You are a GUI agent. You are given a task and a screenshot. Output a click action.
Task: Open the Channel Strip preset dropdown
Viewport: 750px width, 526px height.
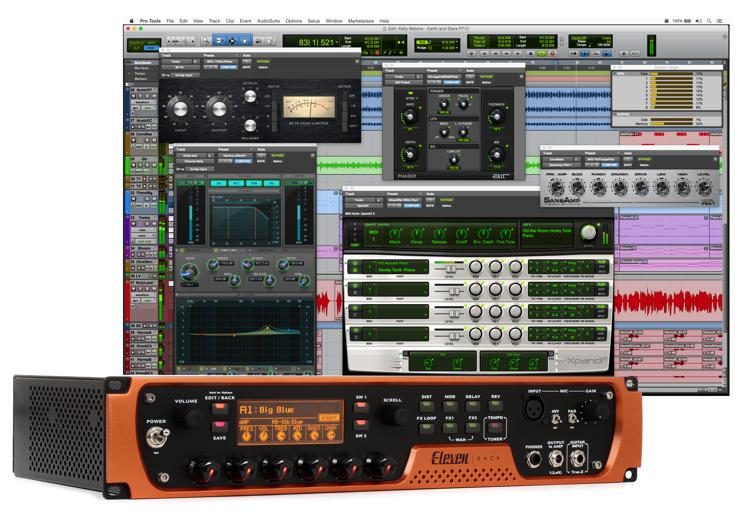[x=234, y=155]
